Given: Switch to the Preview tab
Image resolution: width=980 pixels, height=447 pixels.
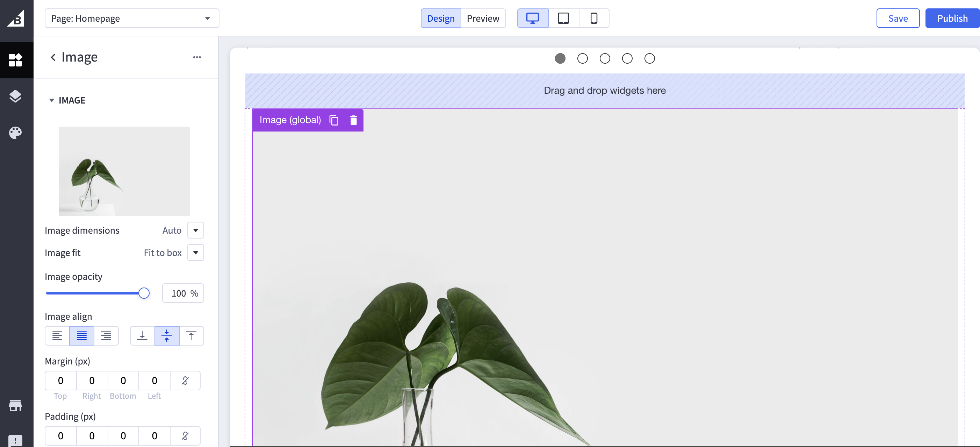Looking at the screenshot, I should (483, 18).
